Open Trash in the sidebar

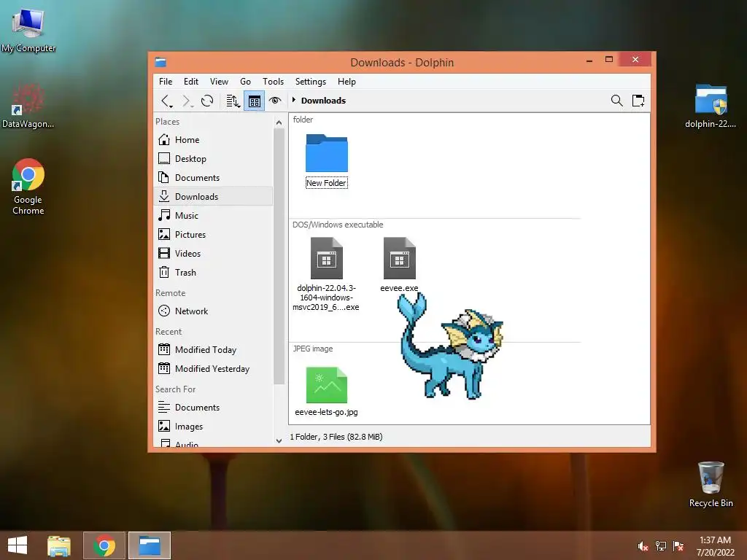click(213, 273)
